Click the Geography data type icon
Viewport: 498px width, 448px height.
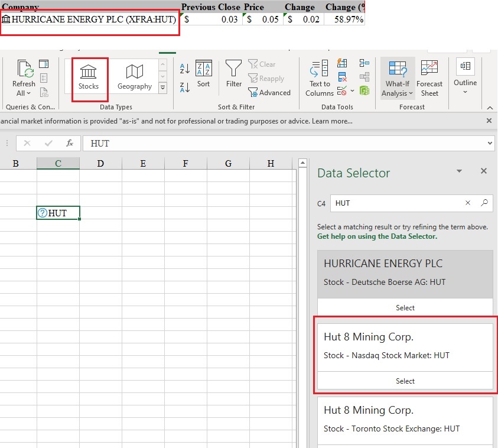[x=135, y=77]
